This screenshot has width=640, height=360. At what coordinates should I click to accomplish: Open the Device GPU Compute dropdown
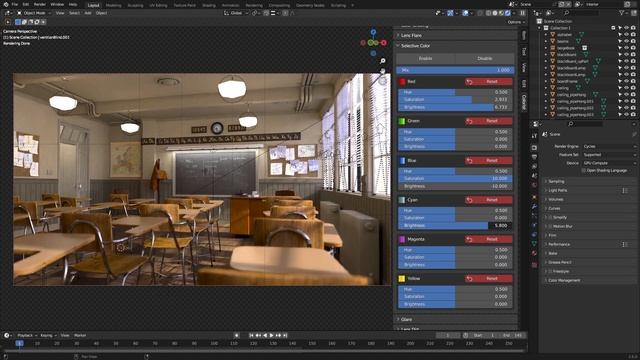coord(609,163)
